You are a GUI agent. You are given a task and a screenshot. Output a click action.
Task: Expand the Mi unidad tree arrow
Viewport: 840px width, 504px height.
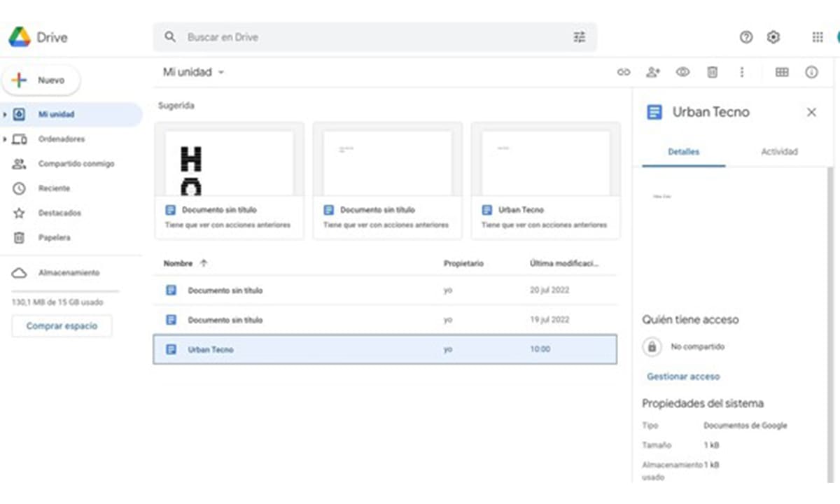(5, 114)
